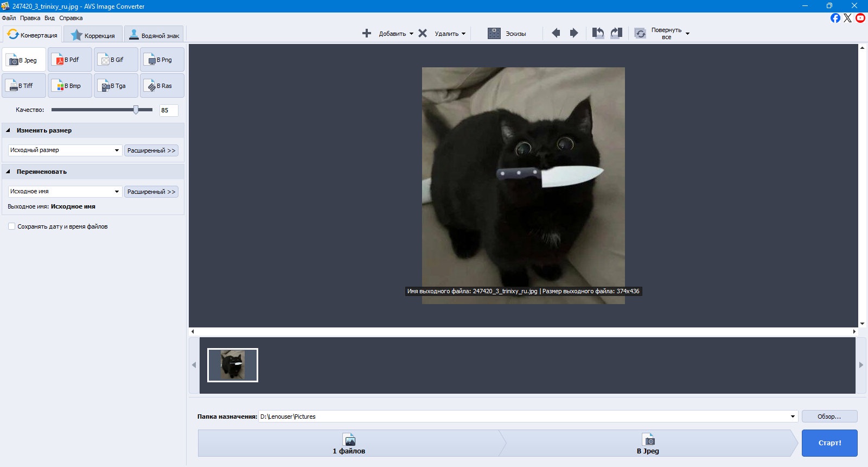Collapse the Изменить размер section
The height and width of the screenshot is (467, 868).
[x=8, y=130]
